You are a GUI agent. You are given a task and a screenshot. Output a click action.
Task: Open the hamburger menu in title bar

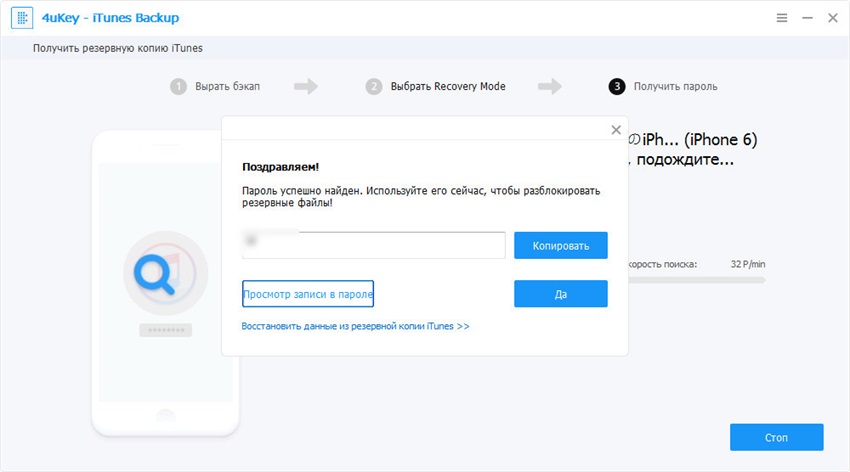pyautogui.click(x=782, y=18)
